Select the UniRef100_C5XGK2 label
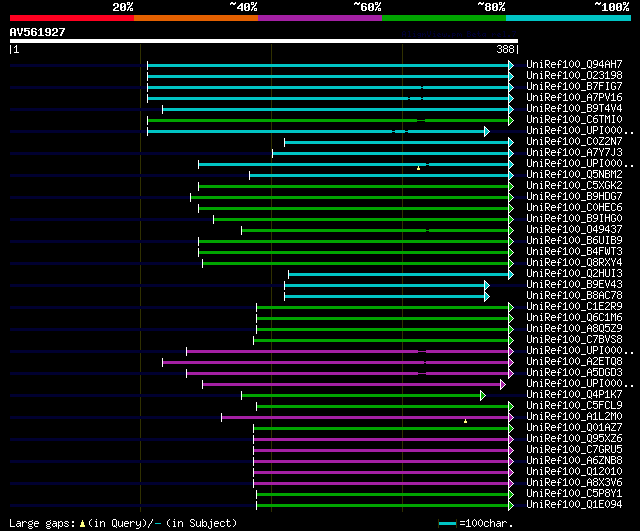The height and width of the screenshot is (531, 640). click(574, 186)
